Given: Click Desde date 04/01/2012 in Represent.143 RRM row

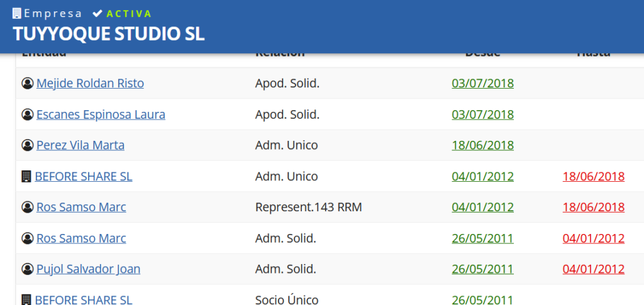Looking at the screenshot, I should (482, 208).
